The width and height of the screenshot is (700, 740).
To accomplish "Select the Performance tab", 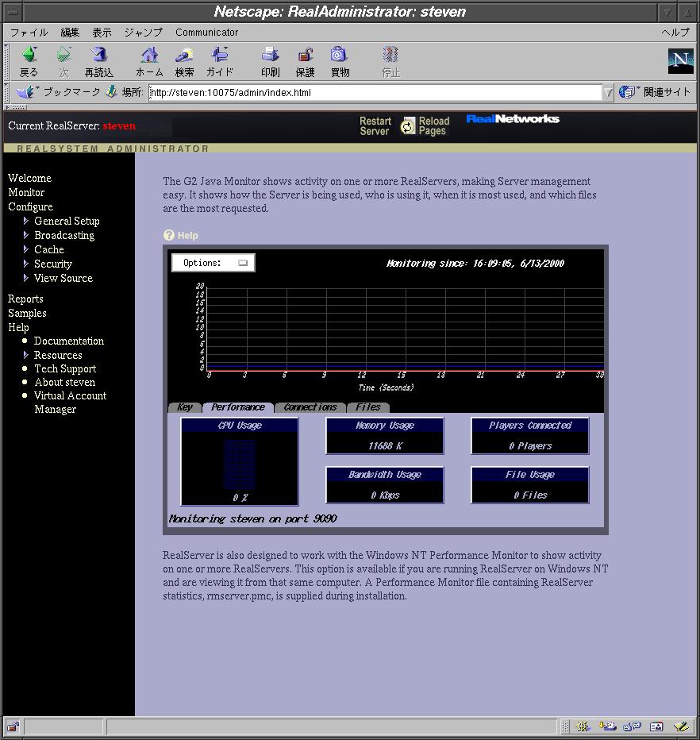I will 238,407.
